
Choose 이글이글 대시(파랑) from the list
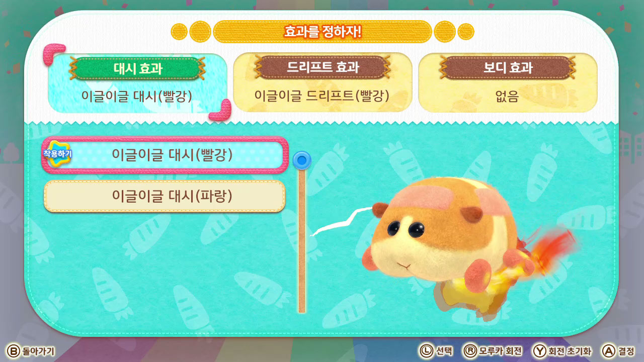pos(165,196)
